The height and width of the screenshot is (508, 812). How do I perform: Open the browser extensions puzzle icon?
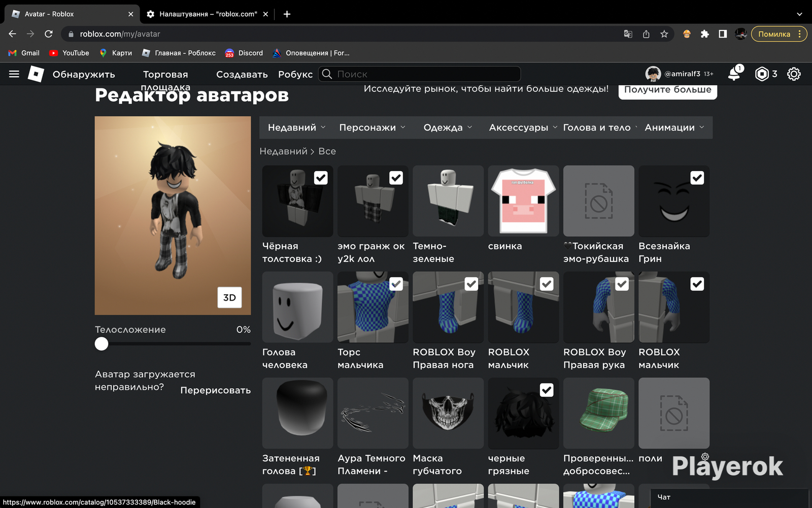click(x=704, y=34)
